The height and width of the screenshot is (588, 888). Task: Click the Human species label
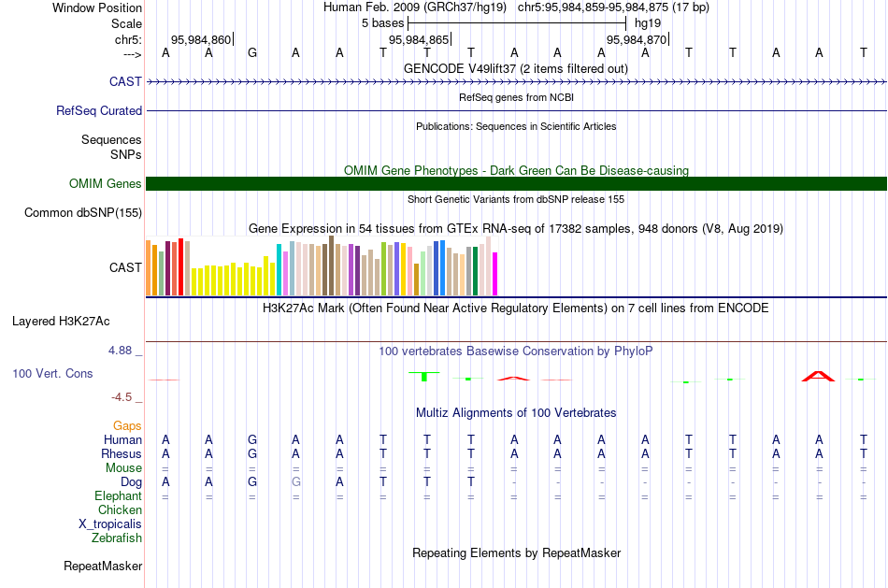tap(122, 440)
